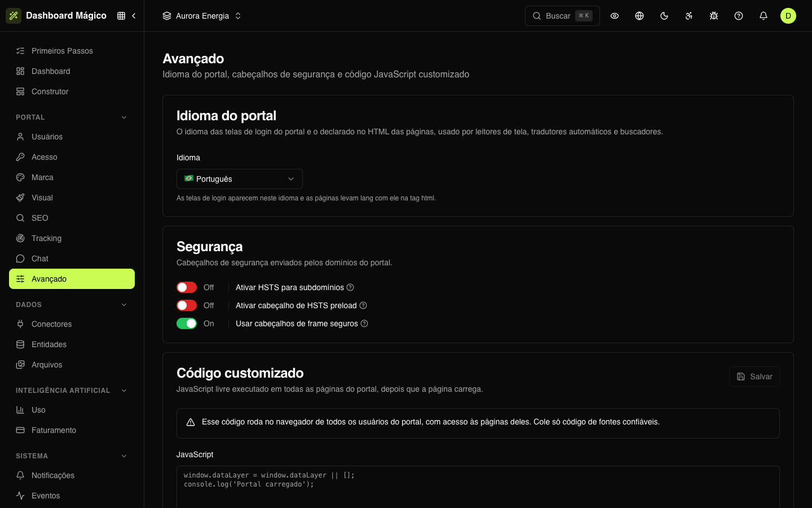Open SEO settings
Image resolution: width=812 pixels, height=508 pixels.
pyautogui.click(x=72, y=218)
